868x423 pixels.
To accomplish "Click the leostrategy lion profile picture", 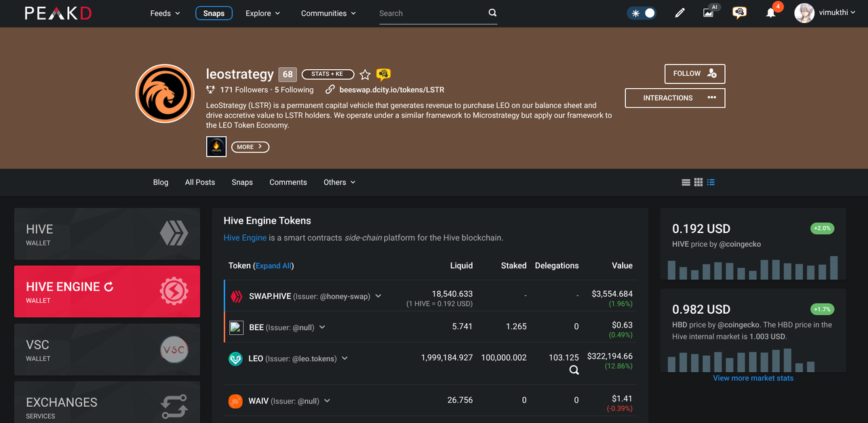I will point(165,94).
